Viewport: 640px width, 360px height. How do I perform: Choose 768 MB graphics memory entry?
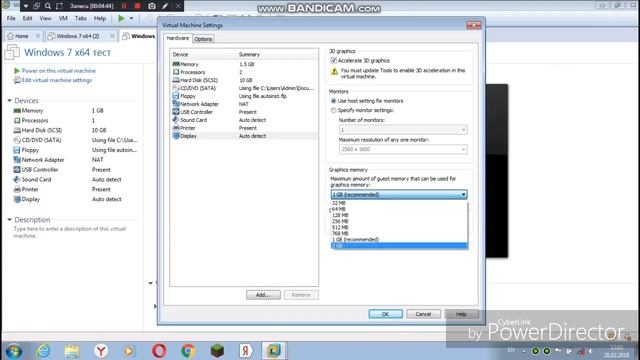tap(399, 233)
